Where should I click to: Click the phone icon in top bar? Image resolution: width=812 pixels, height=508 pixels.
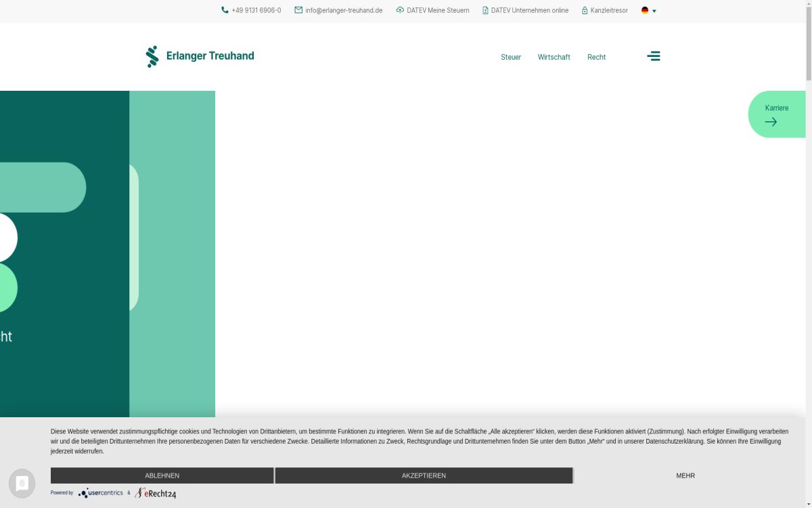pyautogui.click(x=225, y=10)
